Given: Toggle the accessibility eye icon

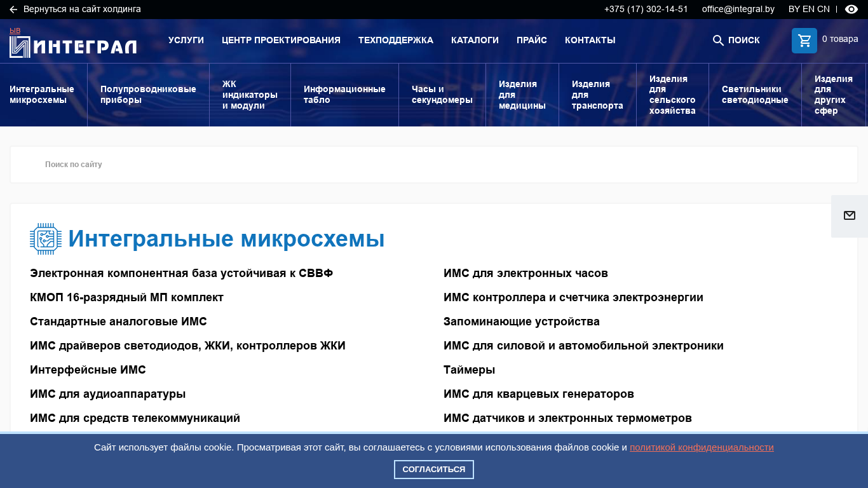Looking at the screenshot, I should 851,10.
